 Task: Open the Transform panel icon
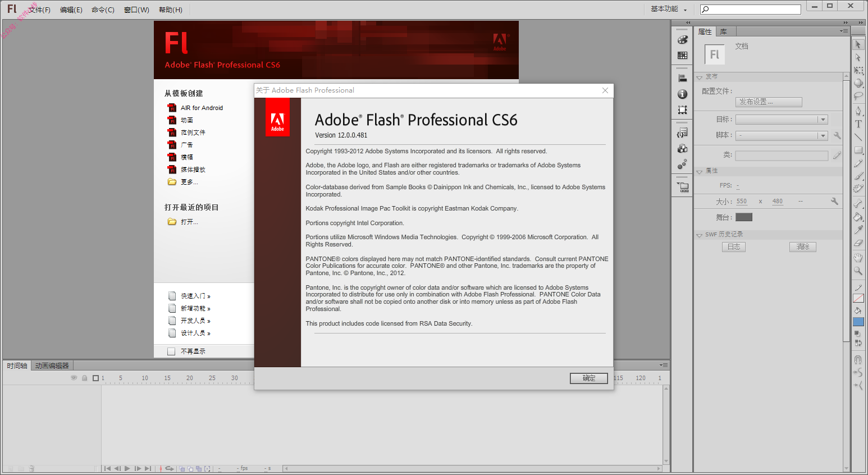[x=682, y=109]
